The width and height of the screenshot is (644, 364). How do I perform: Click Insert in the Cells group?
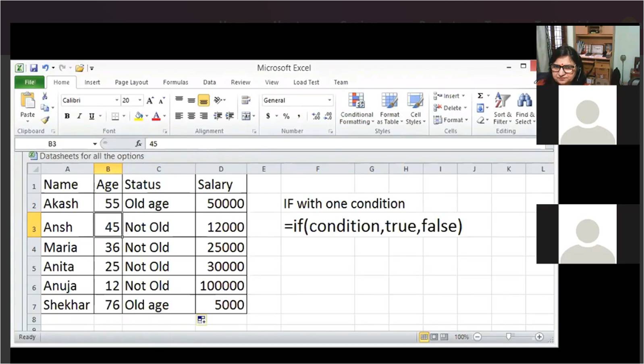pyautogui.click(x=449, y=96)
